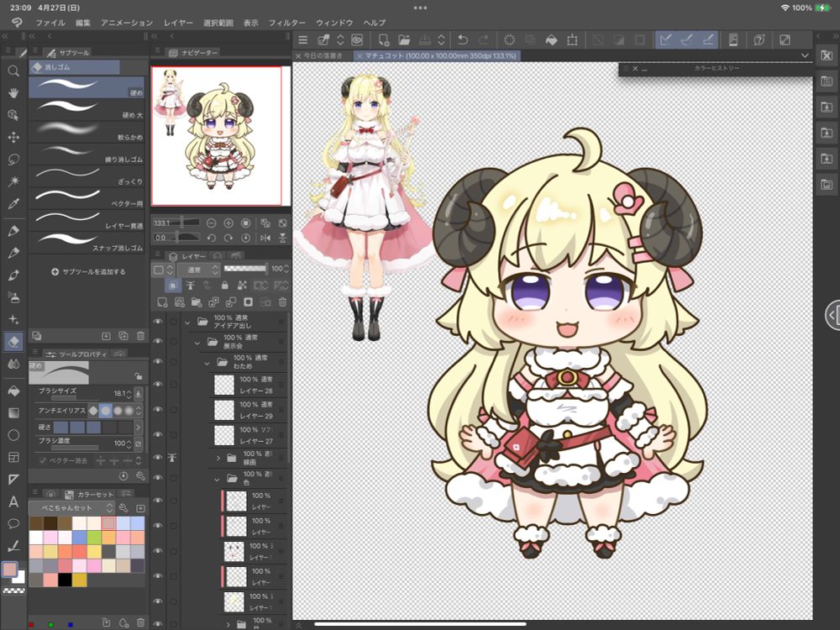Image resolution: width=840 pixels, height=630 pixels.
Task: Create a new layer folder
Action: (197, 302)
